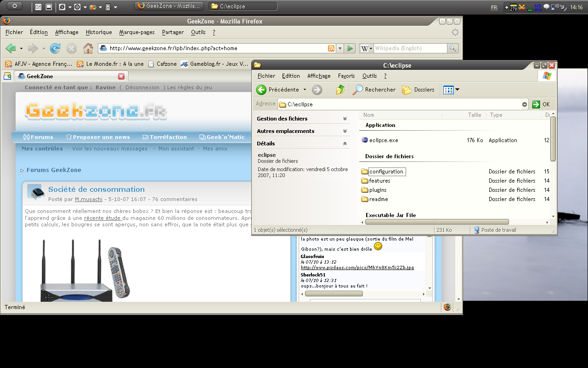Image resolution: width=588 pixels, height=368 pixels.
Task: Select eclipse.exe application file
Action: [x=379, y=140]
